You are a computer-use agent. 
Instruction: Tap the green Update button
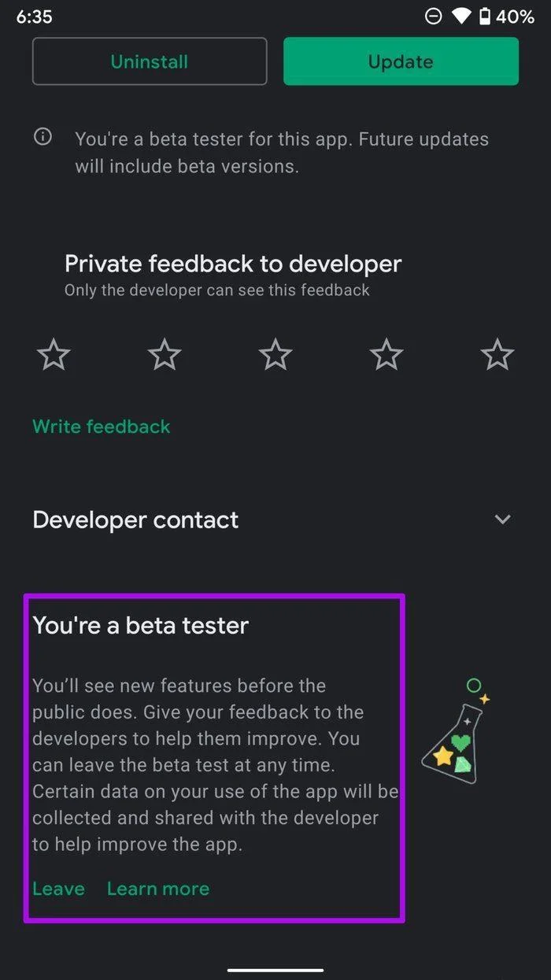pyautogui.click(x=401, y=61)
